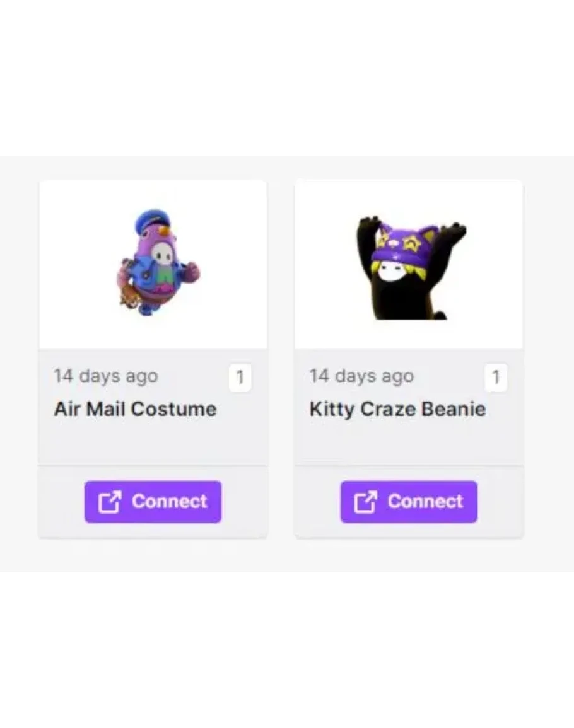This screenshot has height=728, width=574.
Task: Click external-link icon in Kitty Craze Connect button
Action: (365, 502)
